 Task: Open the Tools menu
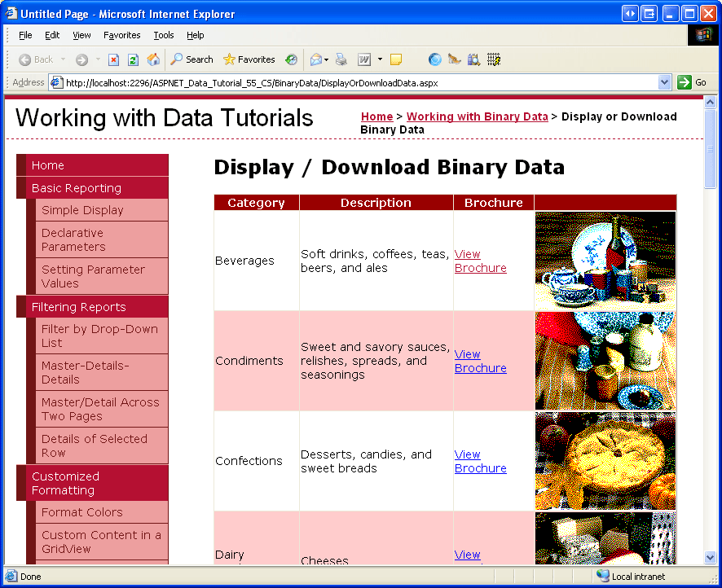coord(164,35)
